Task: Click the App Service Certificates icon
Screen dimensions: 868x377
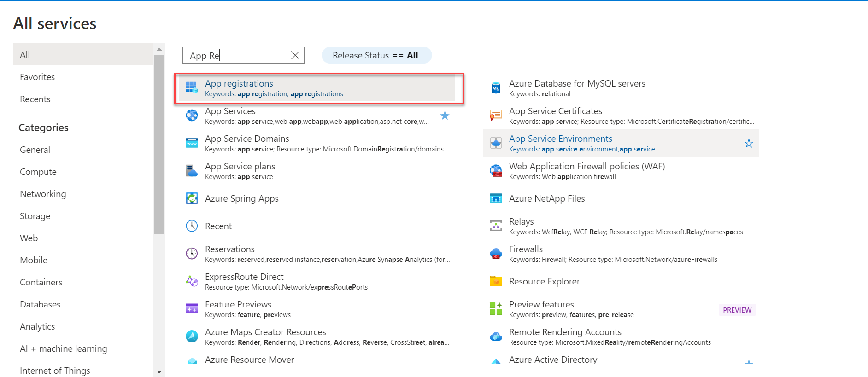Action: (x=496, y=115)
